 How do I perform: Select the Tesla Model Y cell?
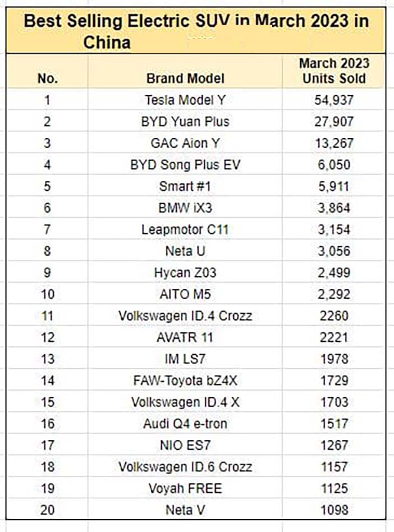pyautogui.click(x=185, y=99)
